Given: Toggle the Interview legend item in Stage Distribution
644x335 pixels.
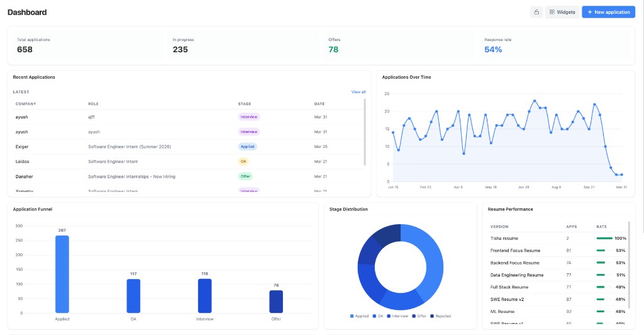Looking at the screenshot, I should click(398, 316).
